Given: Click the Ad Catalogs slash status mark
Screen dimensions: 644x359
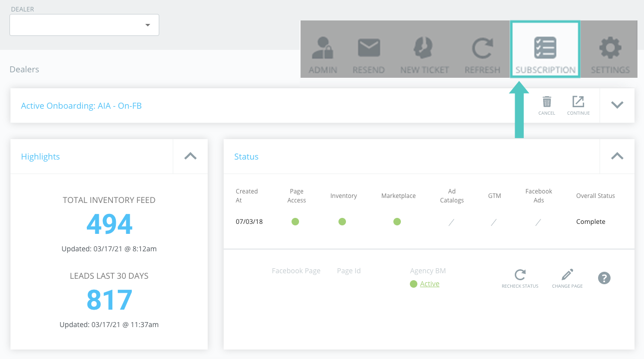Looking at the screenshot, I should [451, 222].
